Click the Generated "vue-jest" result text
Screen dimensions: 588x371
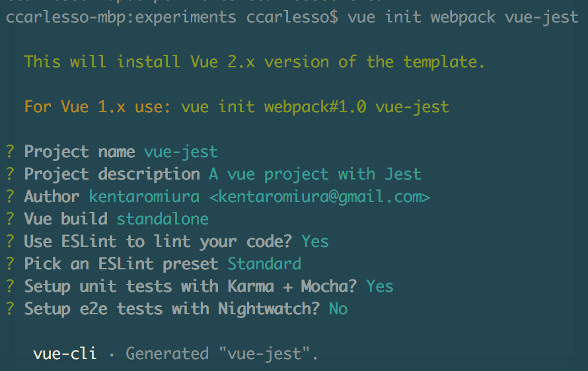pyautogui.click(x=222, y=354)
